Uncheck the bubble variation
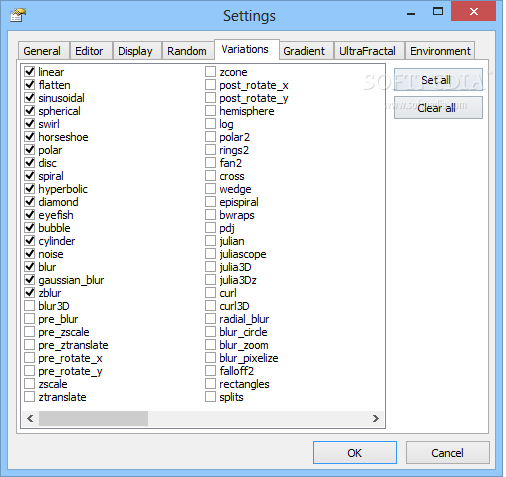The height and width of the screenshot is (477, 506). 30,227
